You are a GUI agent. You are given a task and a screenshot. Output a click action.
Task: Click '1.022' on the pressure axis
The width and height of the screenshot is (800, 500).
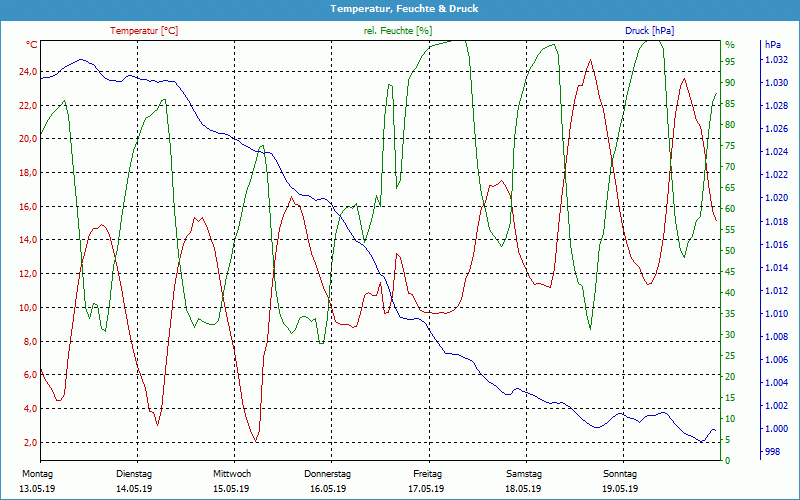tap(776, 175)
